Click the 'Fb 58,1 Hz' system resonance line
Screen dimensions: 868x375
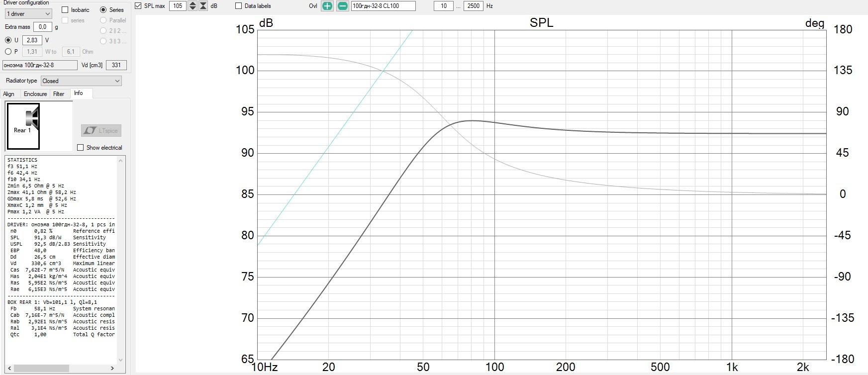(63, 309)
